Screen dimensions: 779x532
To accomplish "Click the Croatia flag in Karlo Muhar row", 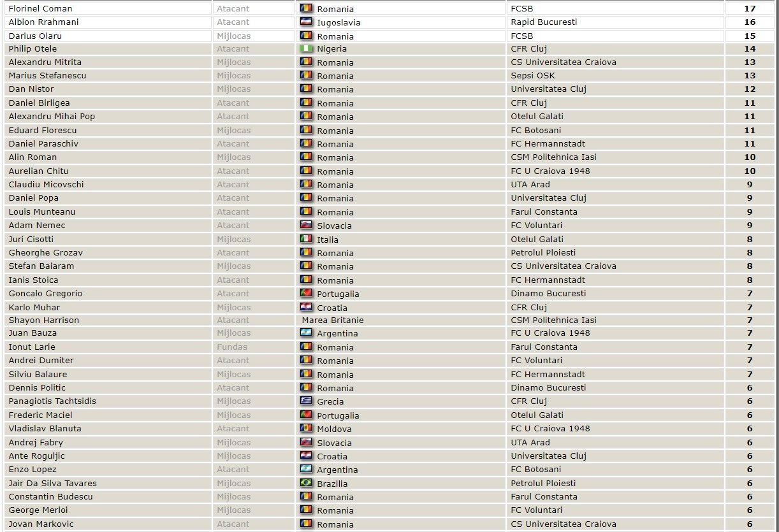I will click(307, 308).
